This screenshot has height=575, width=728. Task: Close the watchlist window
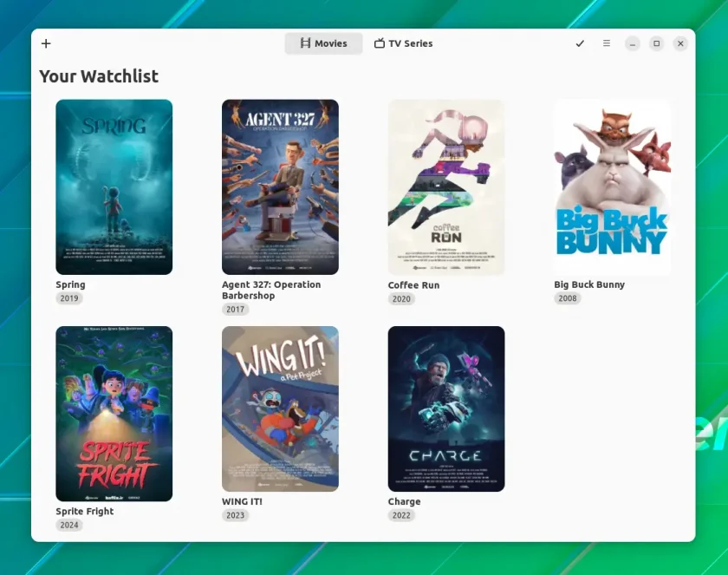(x=680, y=43)
